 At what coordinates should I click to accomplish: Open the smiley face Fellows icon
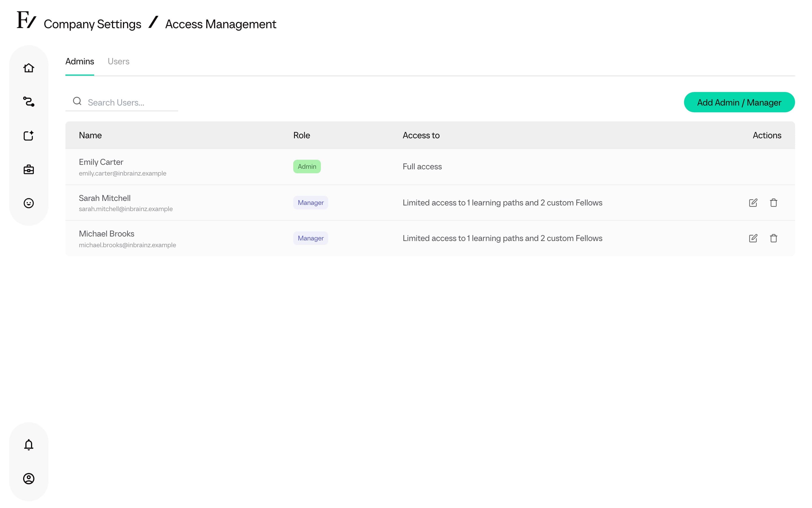pyautogui.click(x=28, y=203)
